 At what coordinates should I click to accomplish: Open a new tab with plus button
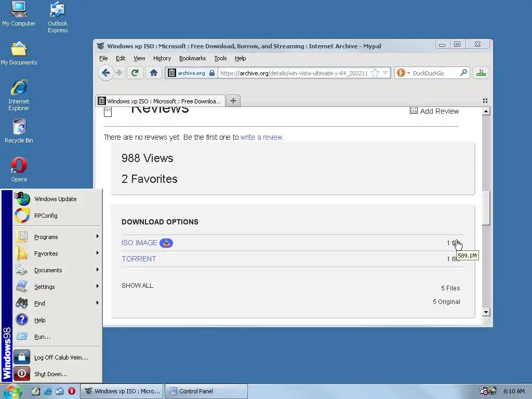pos(233,101)
